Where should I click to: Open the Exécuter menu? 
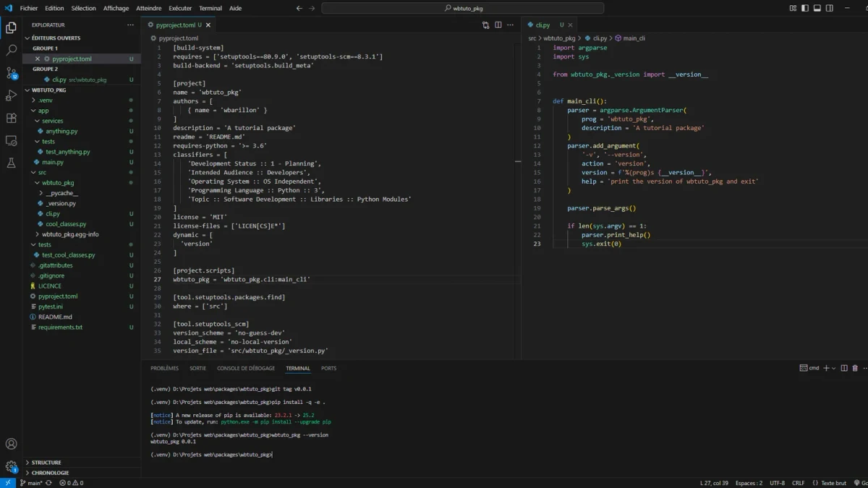point(180,8)
